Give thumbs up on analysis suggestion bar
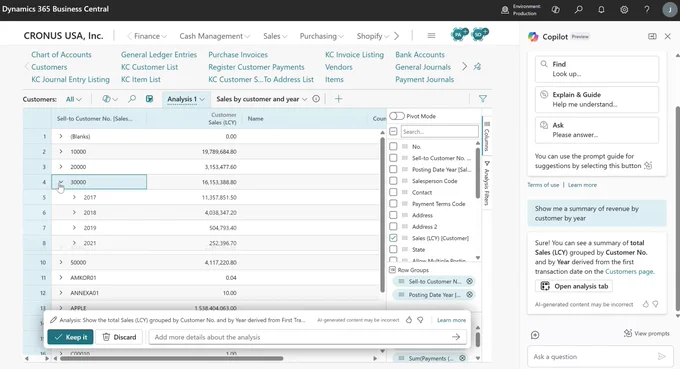The height and width of the screenshot is (369, 680). (x=409, y=320)
